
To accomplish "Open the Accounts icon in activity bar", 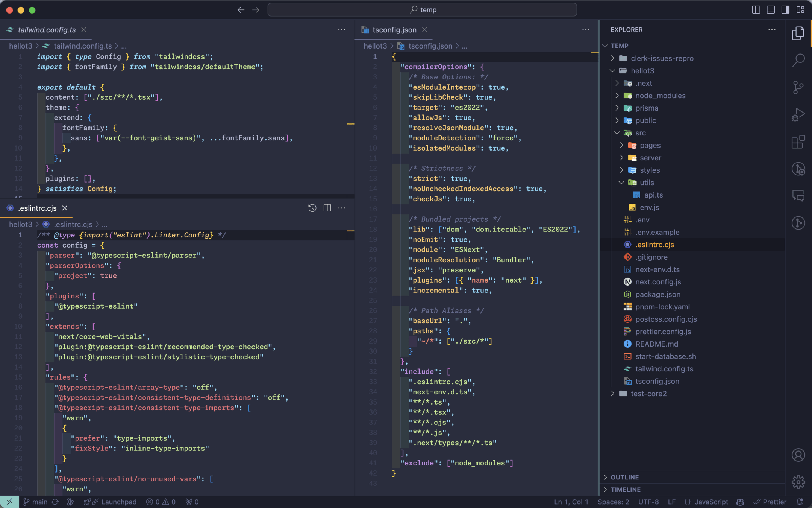I will coord(798,455).
